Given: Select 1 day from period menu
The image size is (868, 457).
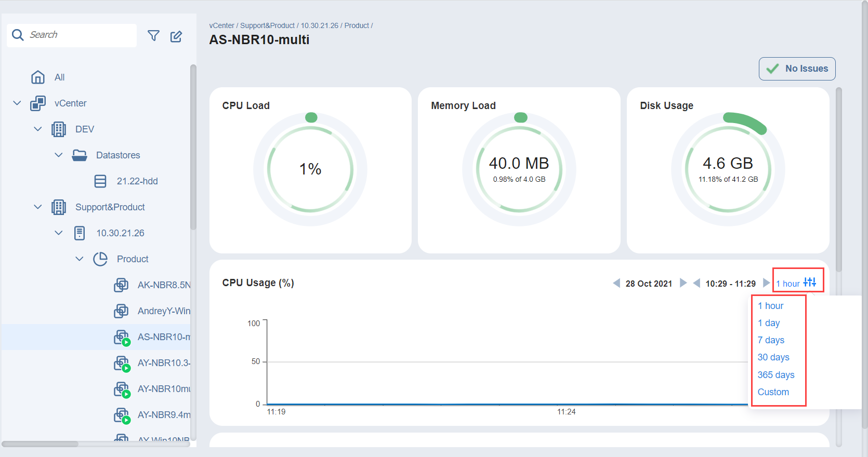Looking at the screenshot, I should click(x=769, y=323).
